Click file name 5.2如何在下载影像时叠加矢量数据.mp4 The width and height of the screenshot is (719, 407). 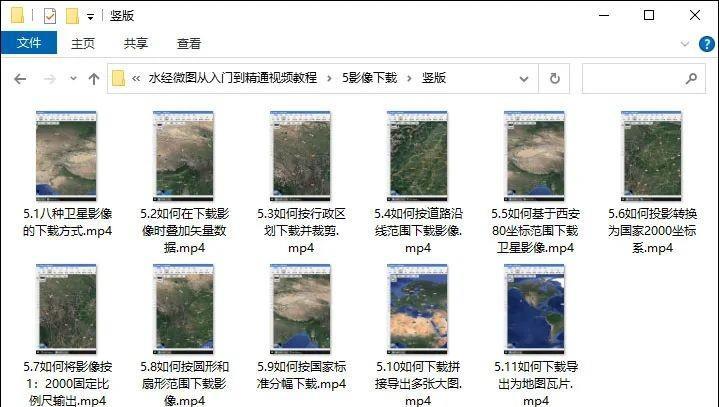pyautogui.click(x=184, y=231)
